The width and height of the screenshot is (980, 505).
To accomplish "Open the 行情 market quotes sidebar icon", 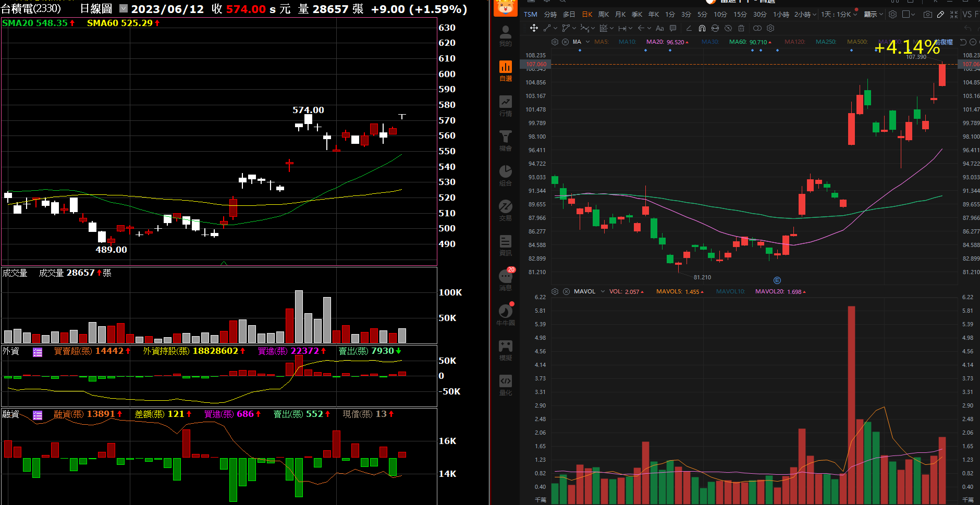I will pyautogui.click(x=505, y=106).
